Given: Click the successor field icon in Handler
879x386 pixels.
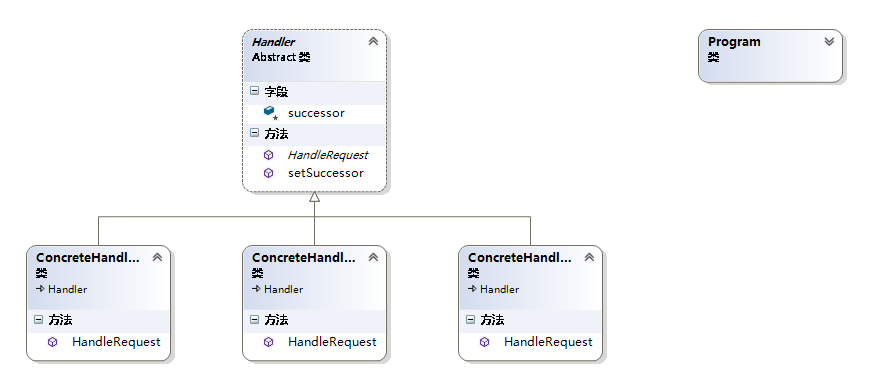Looking at the screenshot, I should 270,113.
